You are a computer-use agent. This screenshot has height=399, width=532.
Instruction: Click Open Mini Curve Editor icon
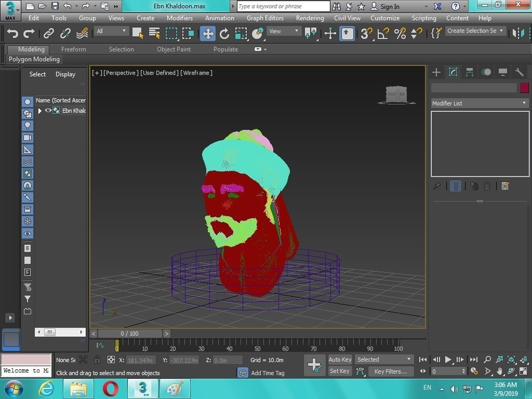pos(100,345)
